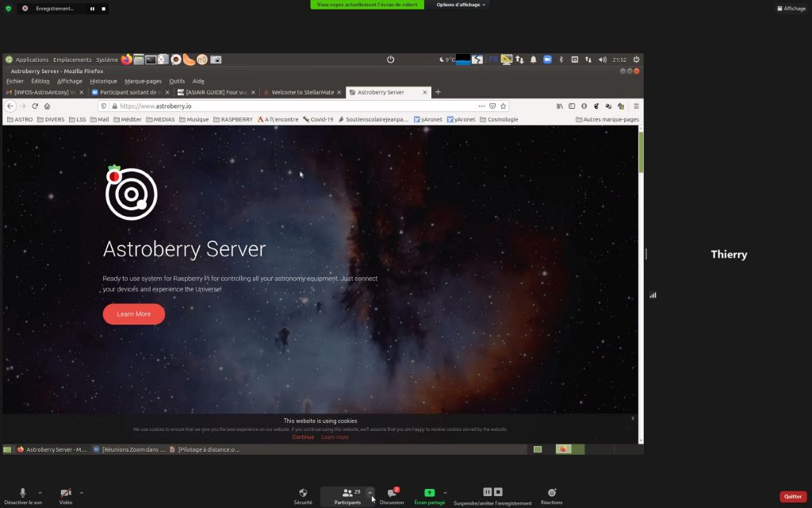This screenshot has width=812, height=508.
Task: Launch Firefox from the top panel
Action: (126, 60)
